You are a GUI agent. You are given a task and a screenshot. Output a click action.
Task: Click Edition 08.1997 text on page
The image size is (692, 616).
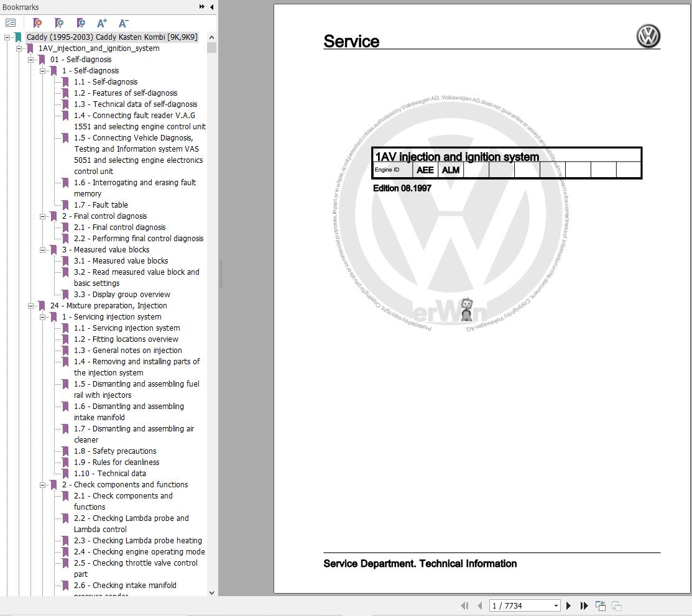402,188
